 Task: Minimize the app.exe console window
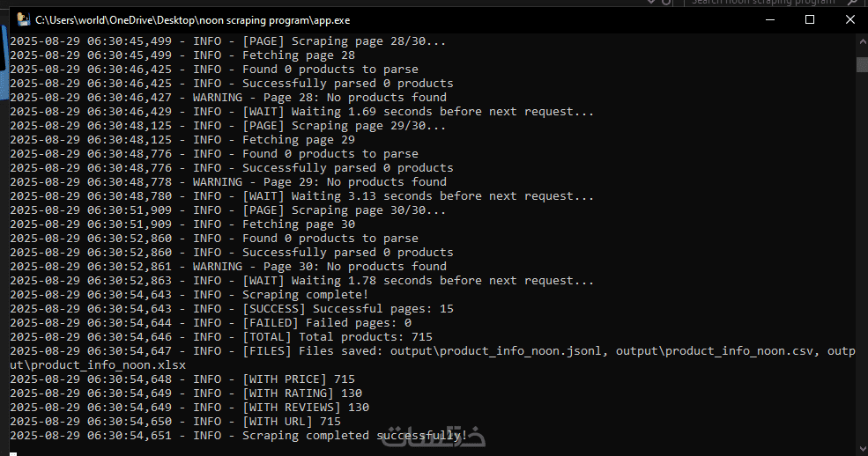click(x=769, y=19)
